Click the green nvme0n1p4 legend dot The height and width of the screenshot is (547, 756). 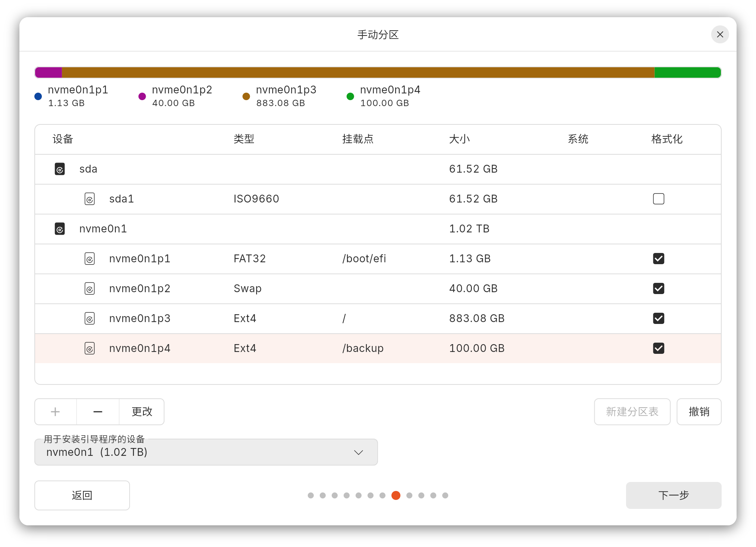click(350, 96)
